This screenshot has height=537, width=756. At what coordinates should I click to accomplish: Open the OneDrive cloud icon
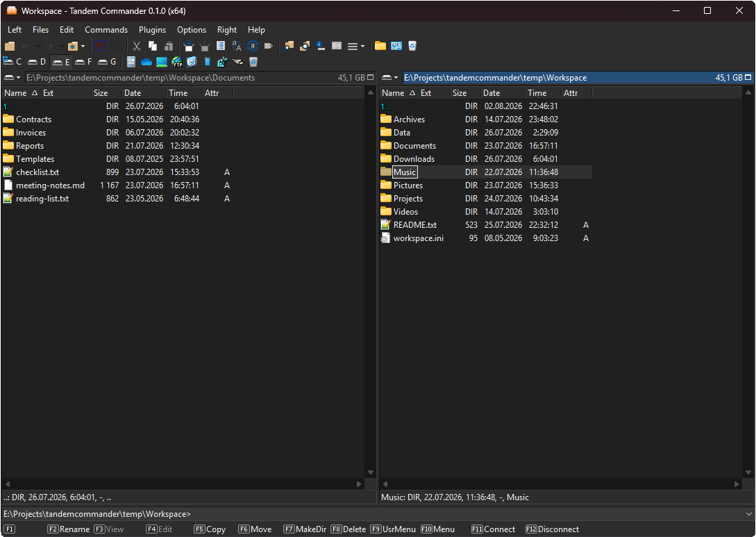coord(146,62)
